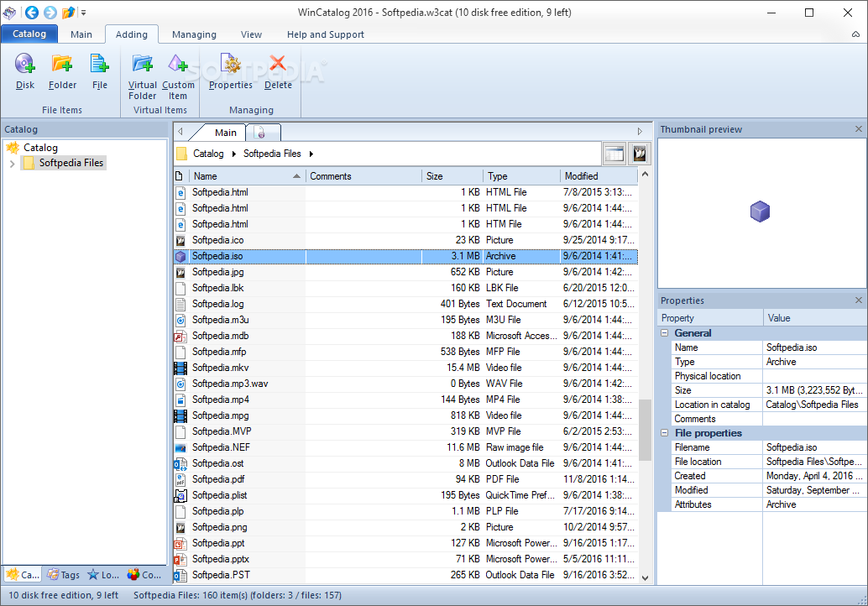Select the Softpedia.log file row
The image size is (868, 606).
tap(405, 304)
